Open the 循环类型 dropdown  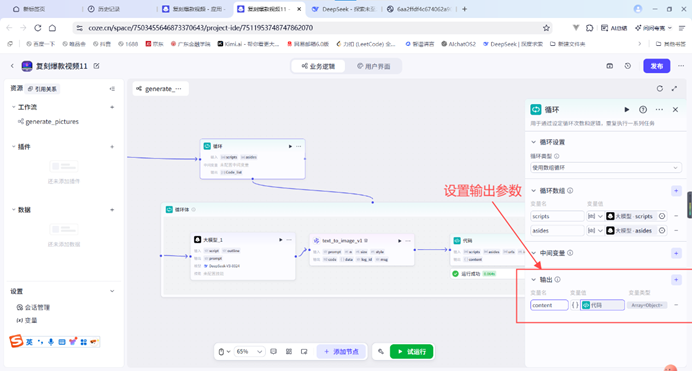coord(606,168)
